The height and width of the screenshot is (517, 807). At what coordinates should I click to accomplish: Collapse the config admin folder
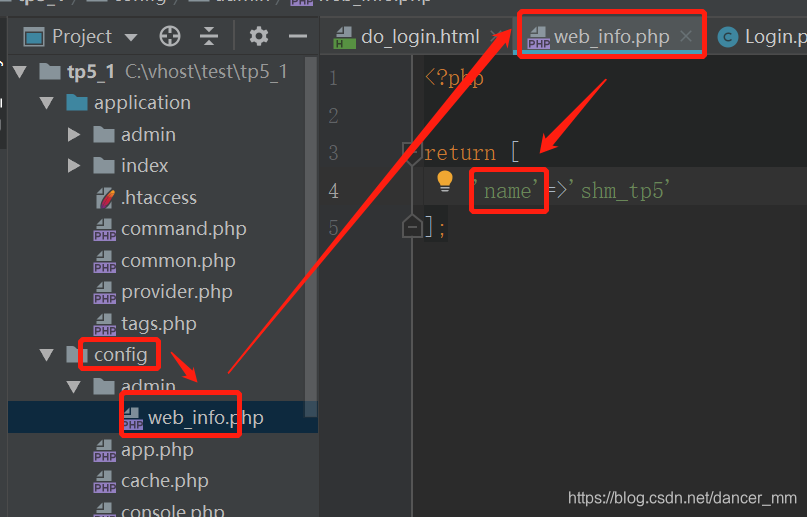tap(74, 387)
